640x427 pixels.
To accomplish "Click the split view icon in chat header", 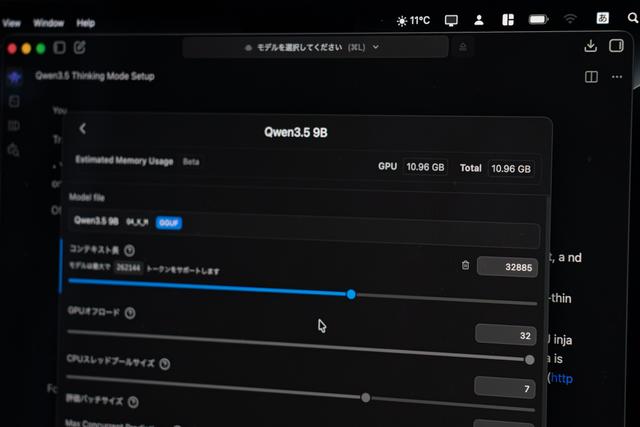I will [591, 77].
